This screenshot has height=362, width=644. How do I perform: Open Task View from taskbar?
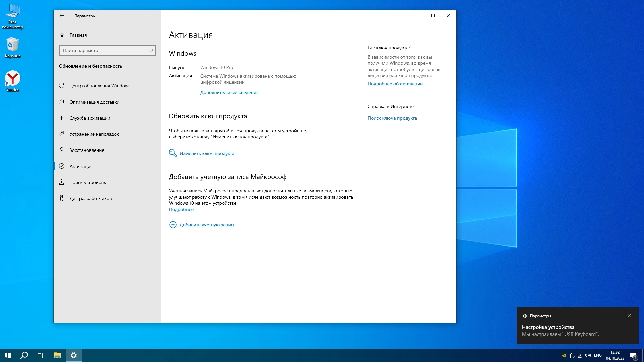pyautogui.click(x=40, y=355)
